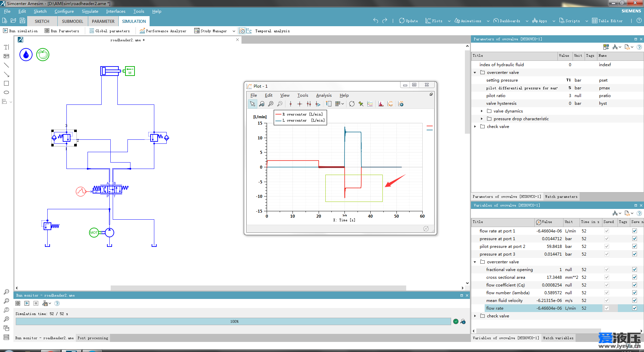Toggle Save next checkbox for fractional valve opening

(x=635, y=269)
